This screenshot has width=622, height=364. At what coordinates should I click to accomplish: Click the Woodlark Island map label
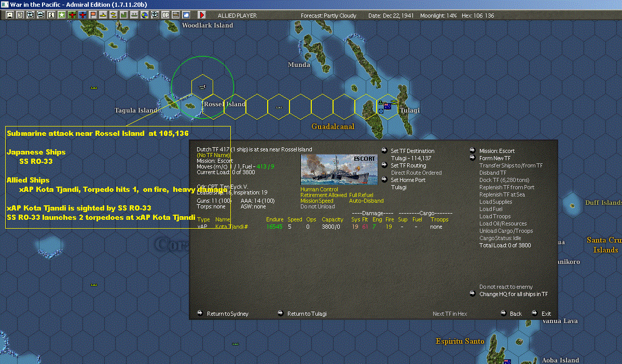click(208, 25)
